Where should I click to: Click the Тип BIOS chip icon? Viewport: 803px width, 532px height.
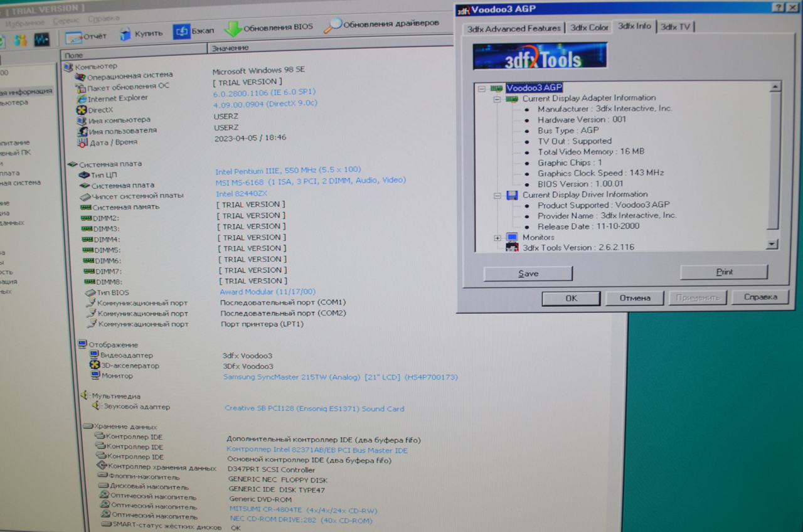point(90,293)
